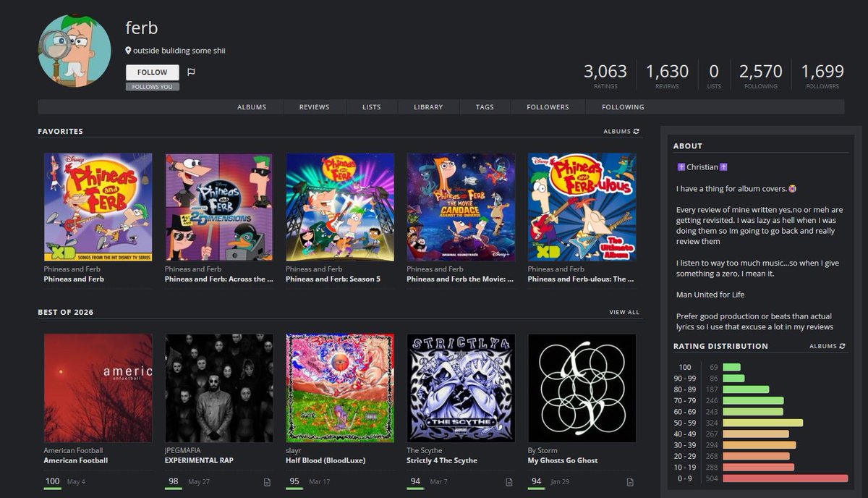Click 'Strictly 4 The Scythe' title
This screenshot has width=868, height=498.
442,460
